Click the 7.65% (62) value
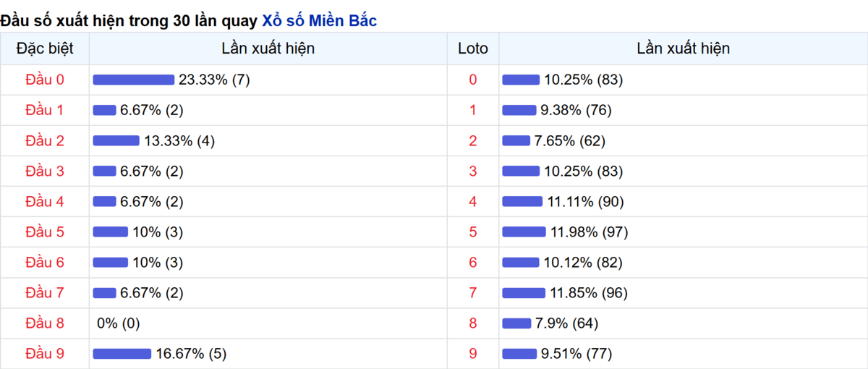The width and height of the screenshot is (868, 369). tap(570, 140)
